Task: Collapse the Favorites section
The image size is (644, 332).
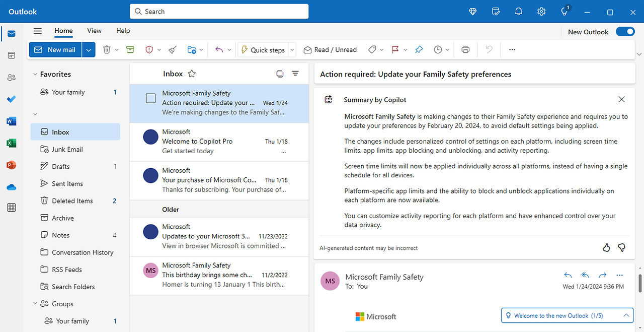Action: pyautogui.click(x=35, y=74)
